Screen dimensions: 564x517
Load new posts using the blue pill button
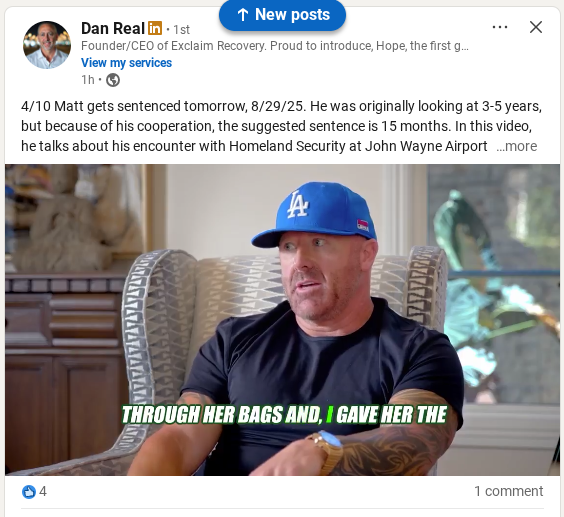[x=282, y=15]
